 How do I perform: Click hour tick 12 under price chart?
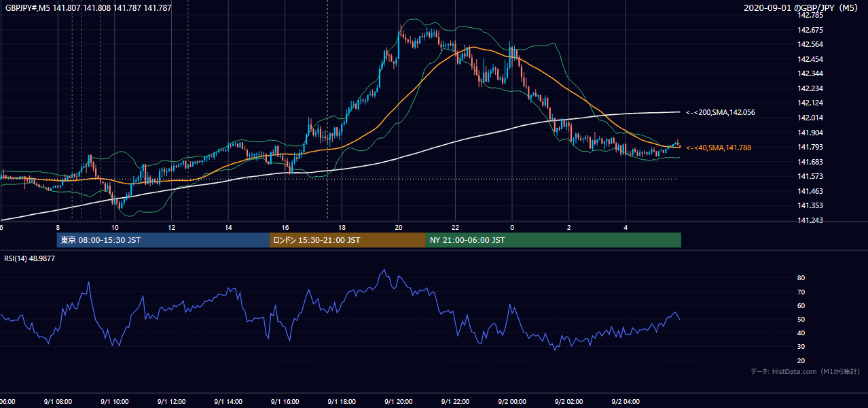pos(172,228)
